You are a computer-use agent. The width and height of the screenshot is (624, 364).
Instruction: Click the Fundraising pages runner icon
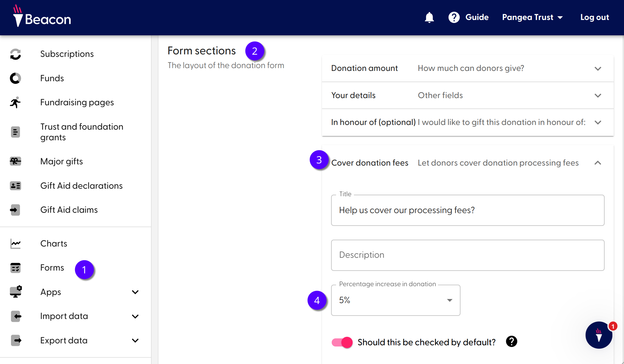point(15,102)
